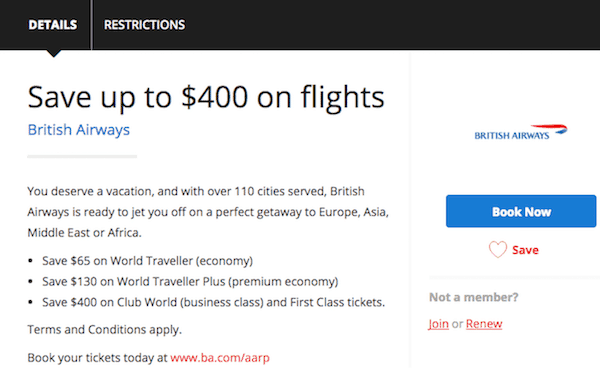600x371 pixels.
Task: Click the 'Terms and Conditions apply.' text
Action: (104, 330)
